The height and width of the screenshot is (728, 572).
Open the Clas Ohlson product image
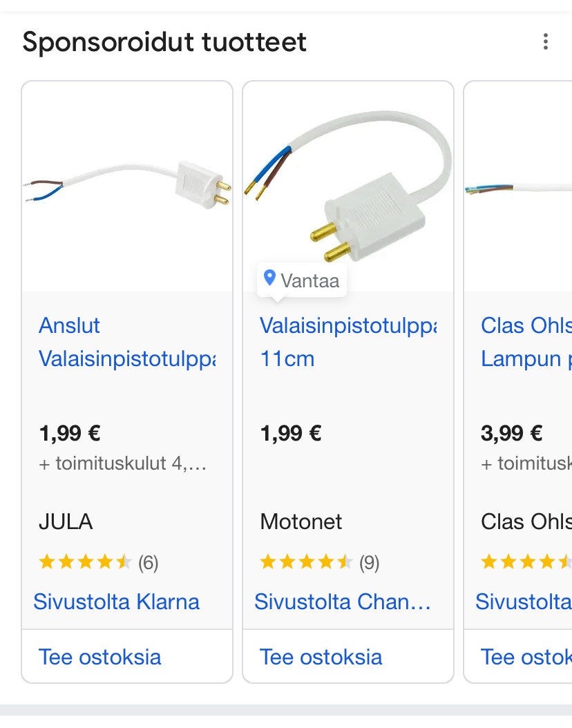click(518, 186)
